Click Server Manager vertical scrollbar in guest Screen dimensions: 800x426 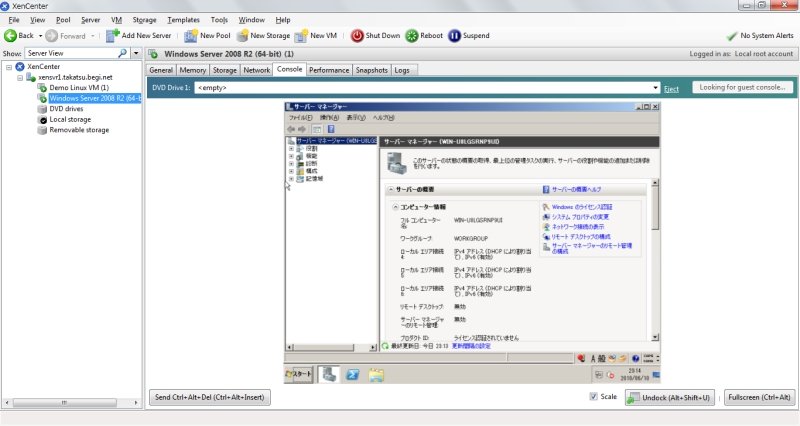[x=655, y=260]
